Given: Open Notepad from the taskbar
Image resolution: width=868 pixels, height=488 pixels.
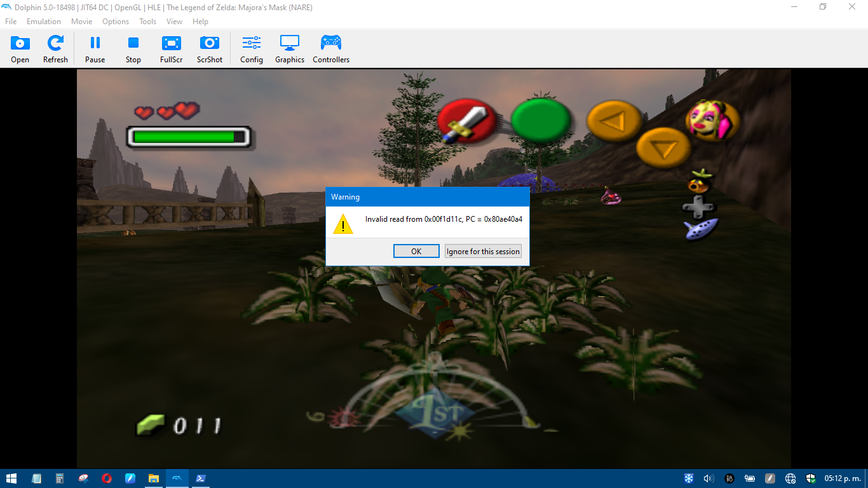Looking at the screenshot, I should (36, 478).
